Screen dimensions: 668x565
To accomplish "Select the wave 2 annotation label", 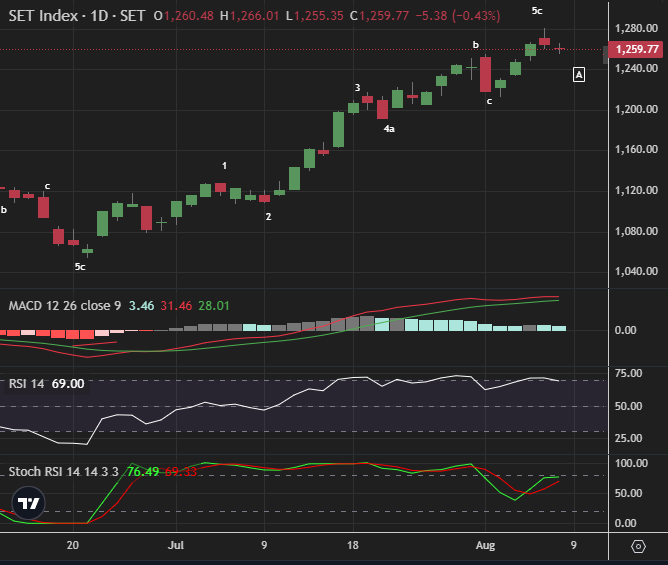I will coord(268,216).
